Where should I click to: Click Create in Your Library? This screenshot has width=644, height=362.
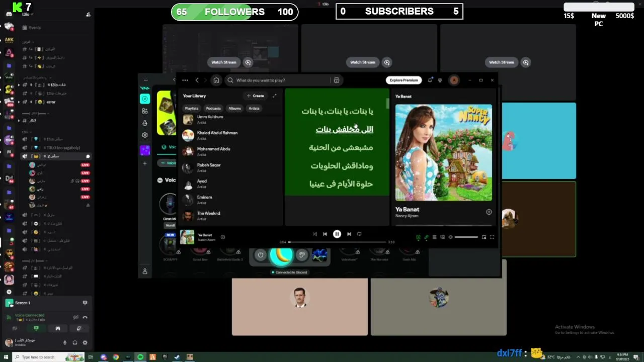coord(255,96)
